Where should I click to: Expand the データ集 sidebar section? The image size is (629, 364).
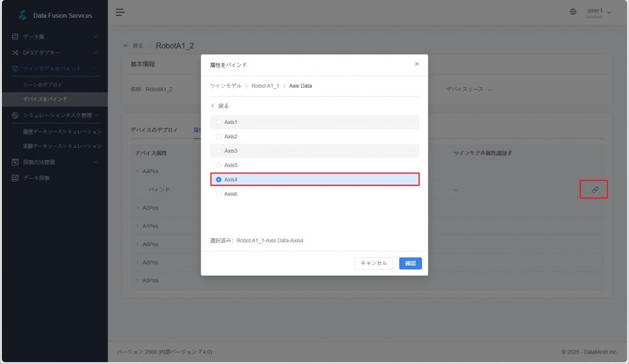53,37
